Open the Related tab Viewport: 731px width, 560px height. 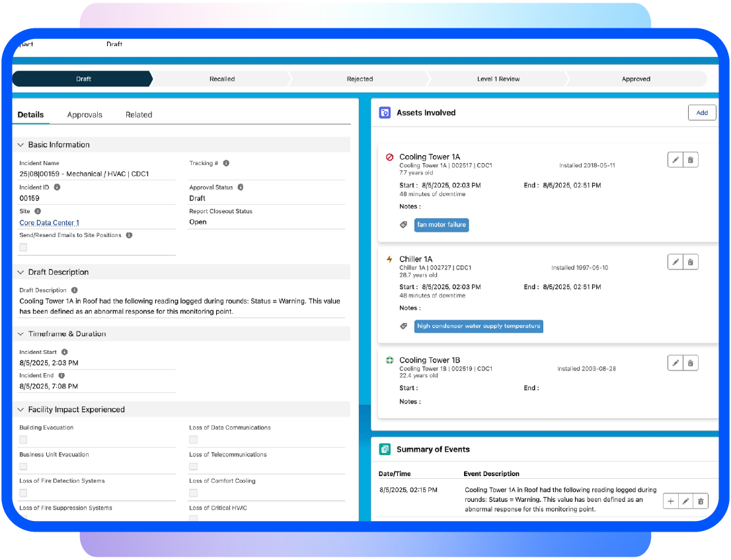[x=139, y=115]
